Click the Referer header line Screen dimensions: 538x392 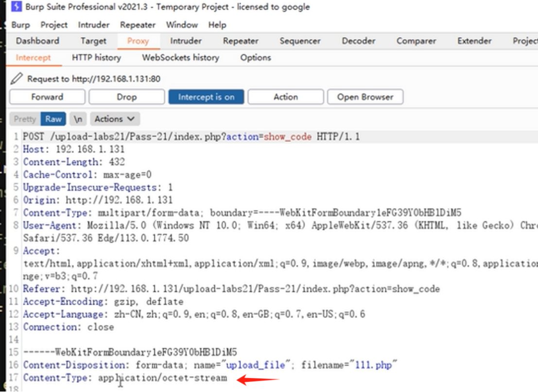click(231, 289)
